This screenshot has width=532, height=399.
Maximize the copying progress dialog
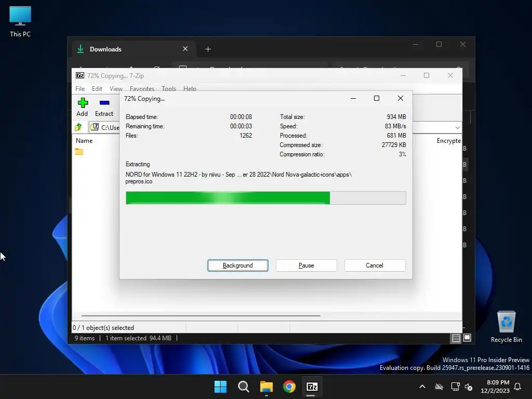377,98
